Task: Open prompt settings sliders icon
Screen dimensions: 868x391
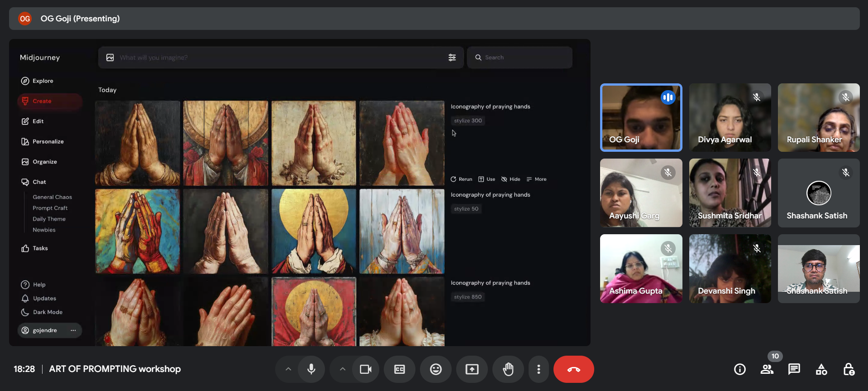Action: point(452,58)
